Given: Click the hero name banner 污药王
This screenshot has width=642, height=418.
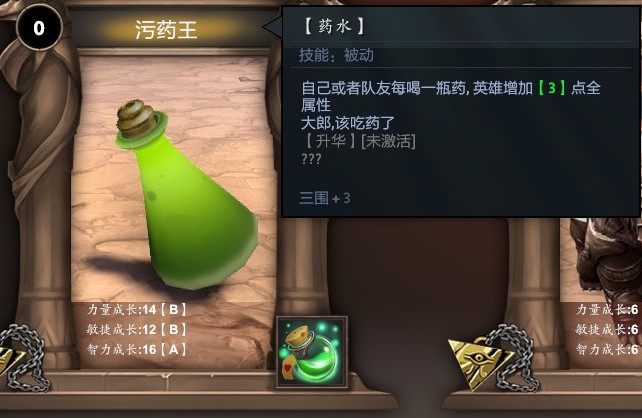Looking at the screenshot, I should tap(166, 30).
